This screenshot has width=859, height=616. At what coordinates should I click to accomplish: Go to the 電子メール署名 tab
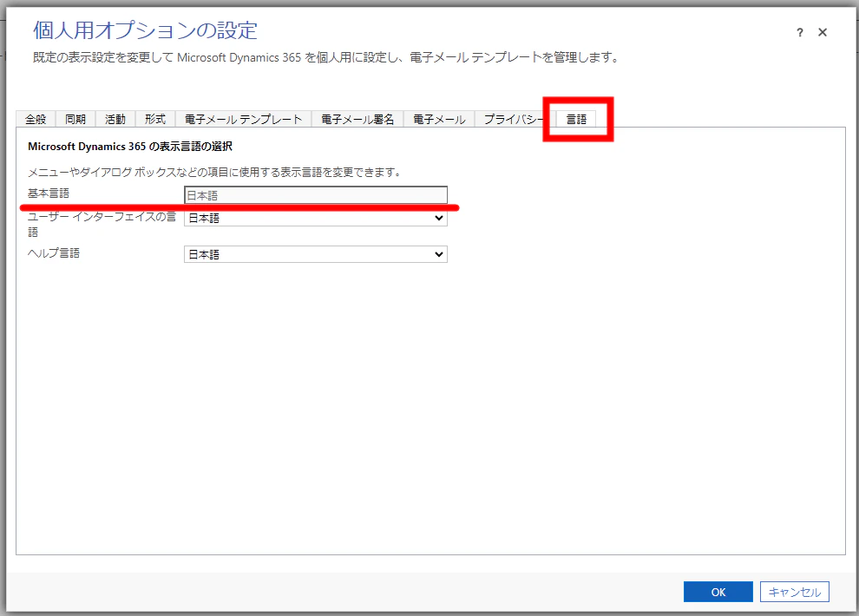357,119
